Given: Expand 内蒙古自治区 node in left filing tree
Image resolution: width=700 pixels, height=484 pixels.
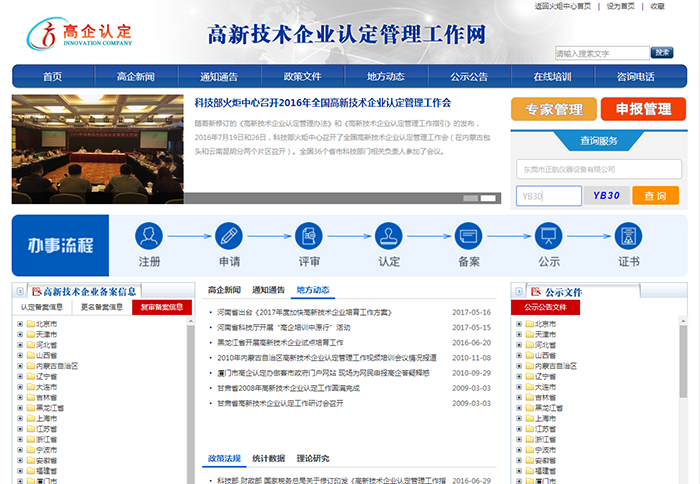Looking at the screenshot, I should point(20,366).
